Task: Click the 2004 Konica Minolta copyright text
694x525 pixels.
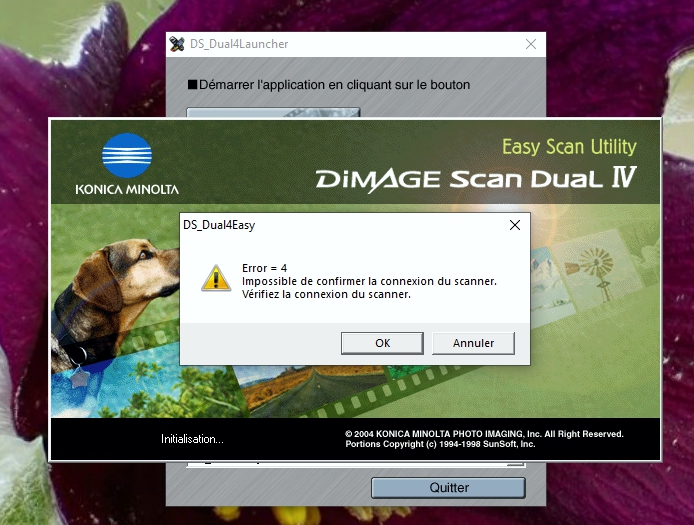Action: pos(484,434)
